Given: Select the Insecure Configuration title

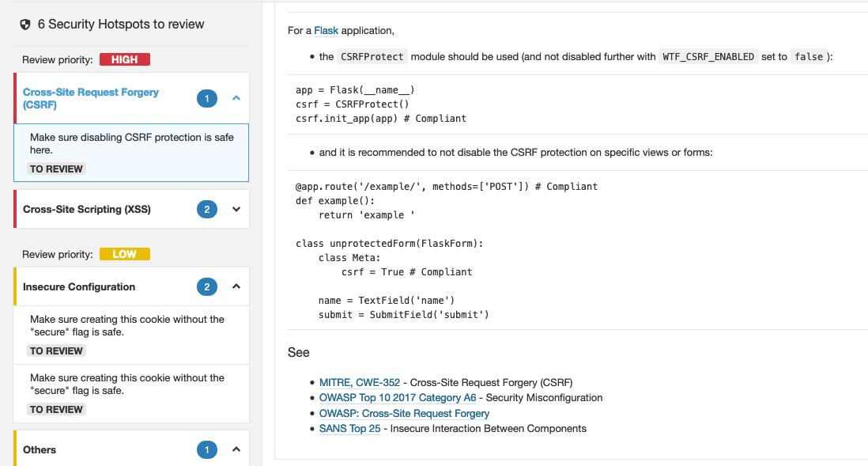Looking at the screenshot, I should 79,287.
